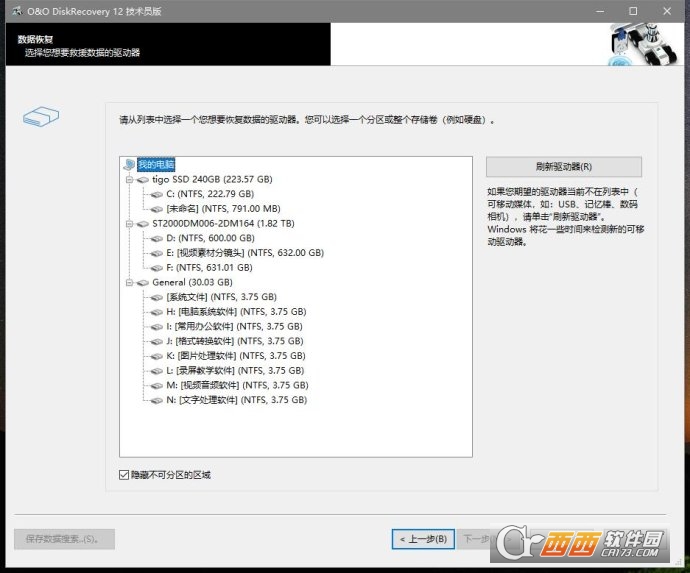Select tigo SSD 240GB (223.57 GB) text
This screenshot has height=573, width=690.
pyautogui.click(x=212, y=179)
